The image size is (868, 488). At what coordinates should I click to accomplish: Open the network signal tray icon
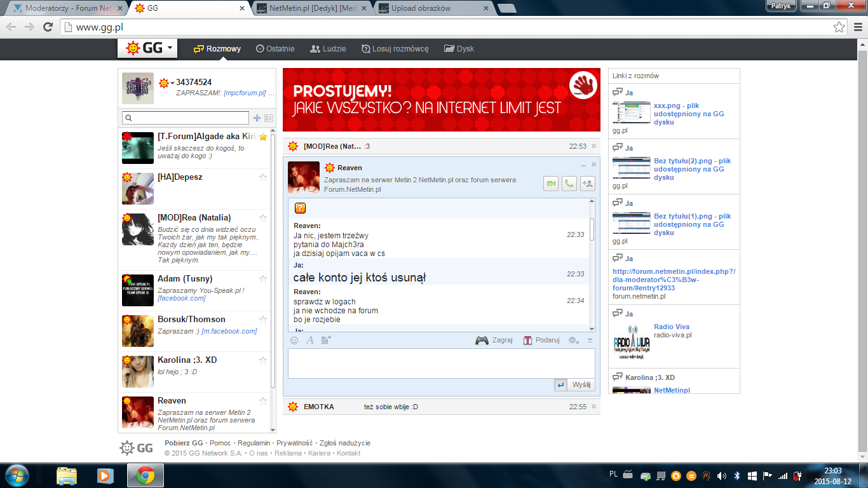coord(783,475)
